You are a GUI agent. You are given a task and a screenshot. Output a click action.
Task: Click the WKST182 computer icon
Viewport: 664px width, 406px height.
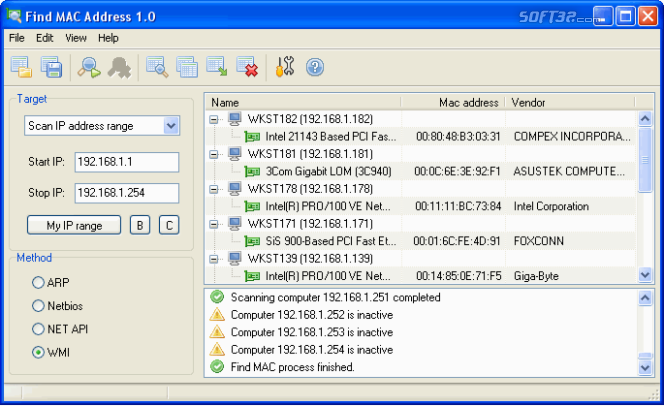(x=235, y=119)
